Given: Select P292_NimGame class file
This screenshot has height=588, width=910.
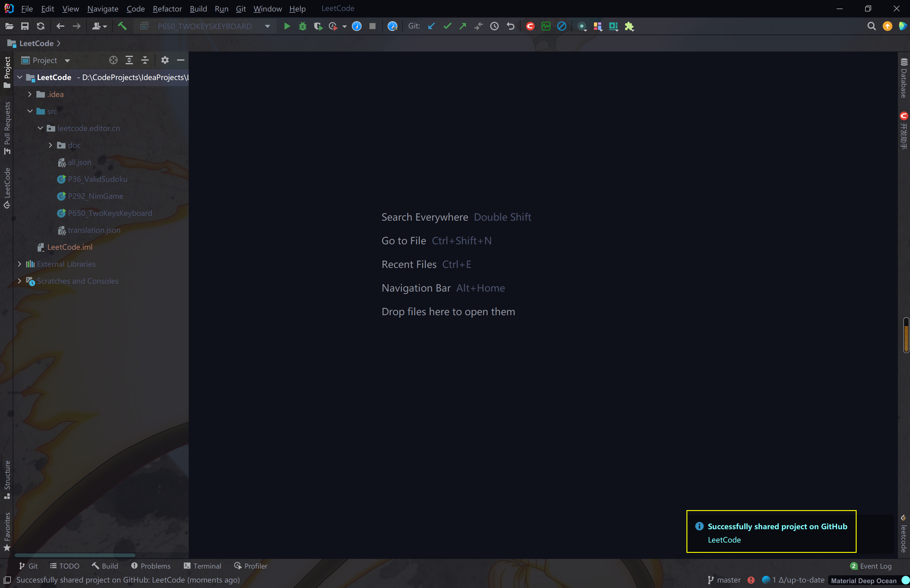Looking at the screenshot, I should coord(96,196).
